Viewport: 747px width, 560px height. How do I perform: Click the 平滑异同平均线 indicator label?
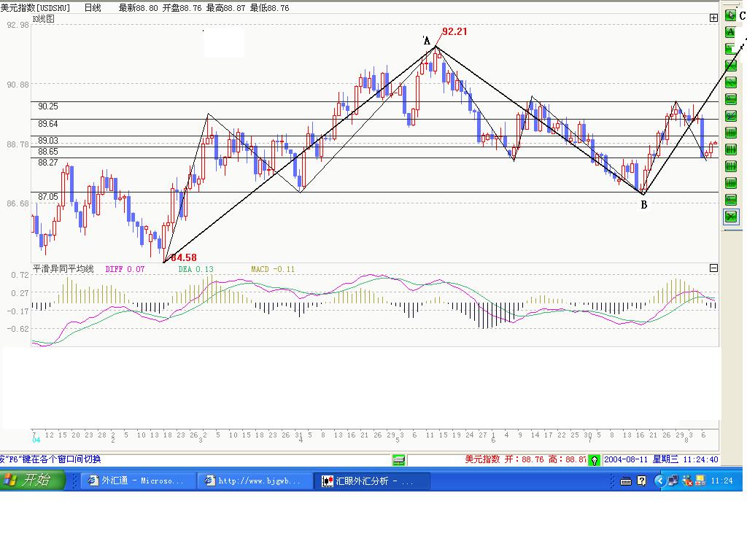coord(63,268)
